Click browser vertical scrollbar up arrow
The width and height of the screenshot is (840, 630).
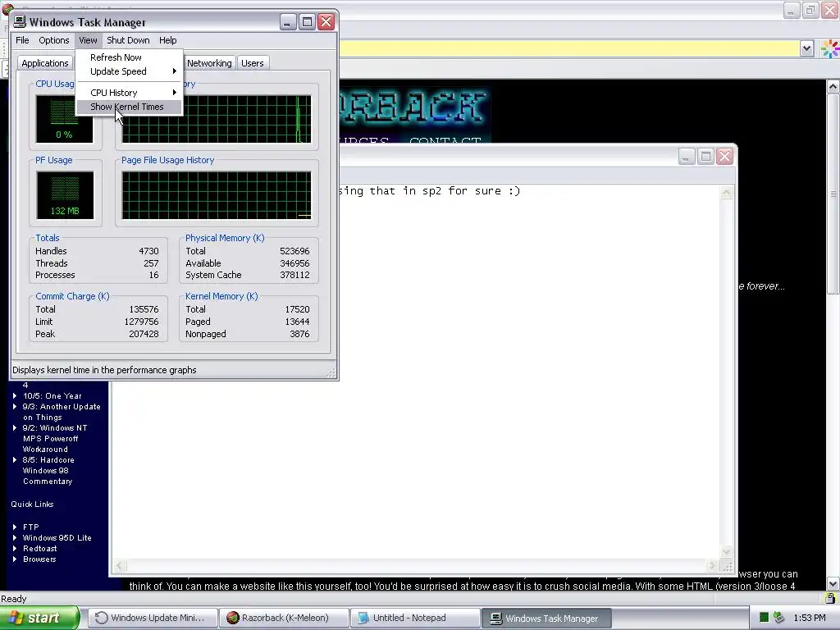click(x=833, y=86)
